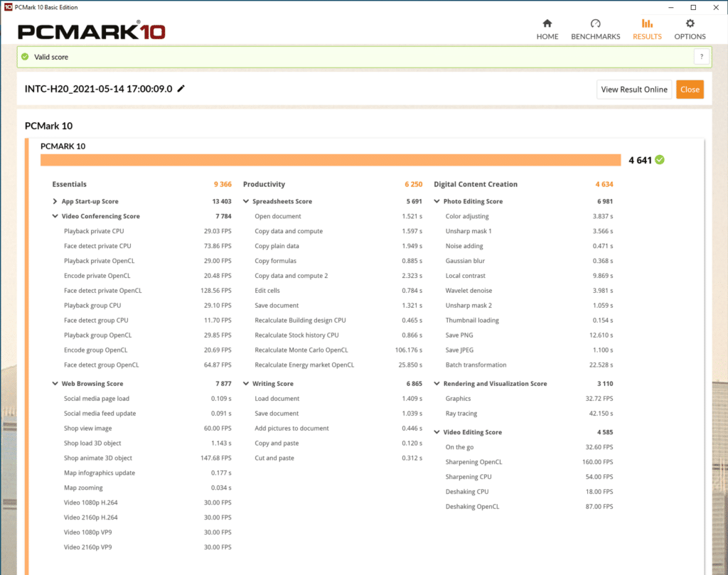Select the Deshaking CPU row
Screen dimensions: 728x575
point(529,491)
